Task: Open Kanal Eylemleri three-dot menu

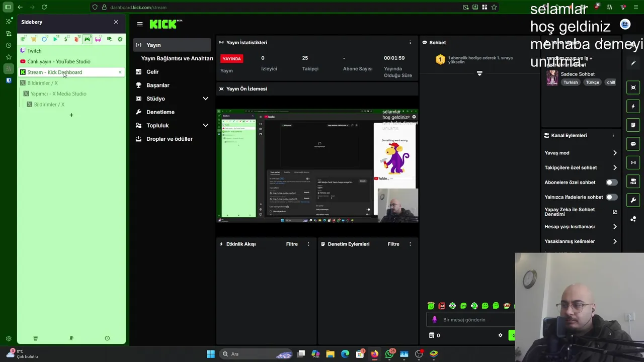Action: pyautogui.click(x=613, y=135)
